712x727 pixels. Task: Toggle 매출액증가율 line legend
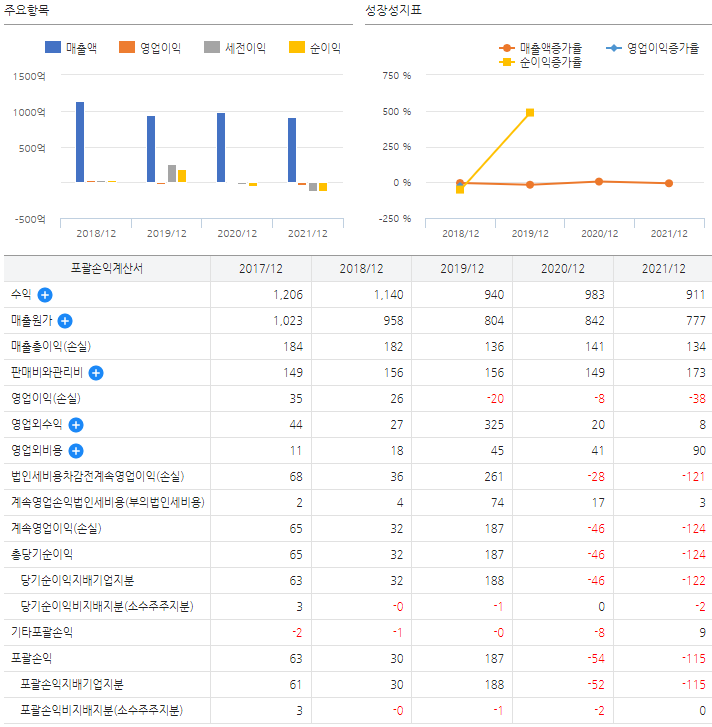[x=540, y=48]
